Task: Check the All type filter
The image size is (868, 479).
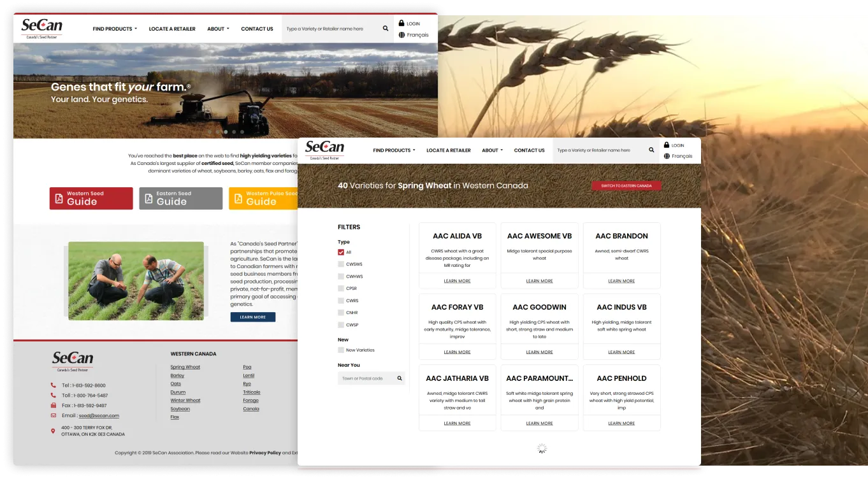Action: point(341,252)
